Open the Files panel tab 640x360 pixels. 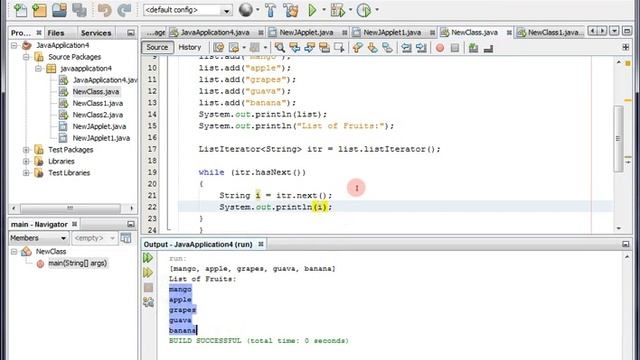click(x=56, y=33)
